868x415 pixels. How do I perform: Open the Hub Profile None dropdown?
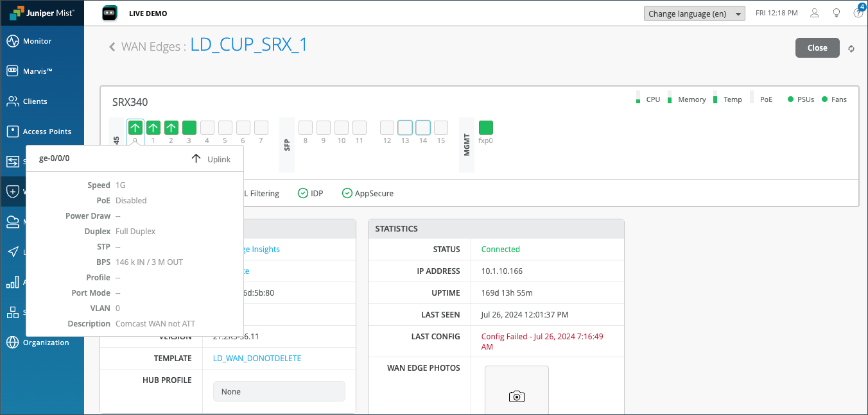click(x=279, y=391)
